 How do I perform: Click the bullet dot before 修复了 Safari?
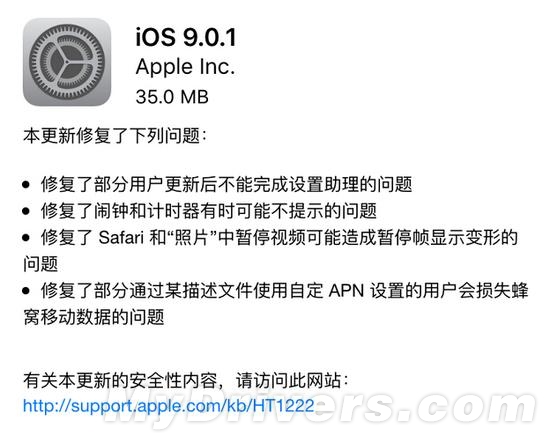pyautogui.click(x=26, y=237)
